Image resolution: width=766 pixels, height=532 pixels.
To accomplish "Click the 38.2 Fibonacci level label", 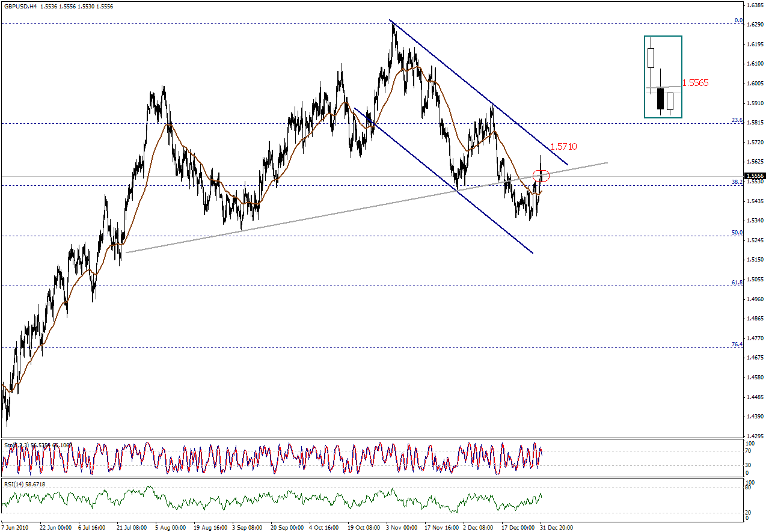I will 737,182.
